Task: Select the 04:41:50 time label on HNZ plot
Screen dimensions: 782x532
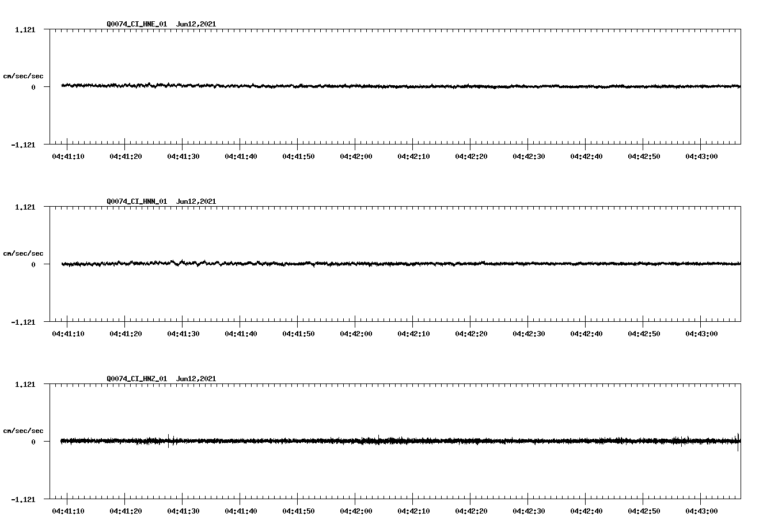Action: [x=298, y=511]
